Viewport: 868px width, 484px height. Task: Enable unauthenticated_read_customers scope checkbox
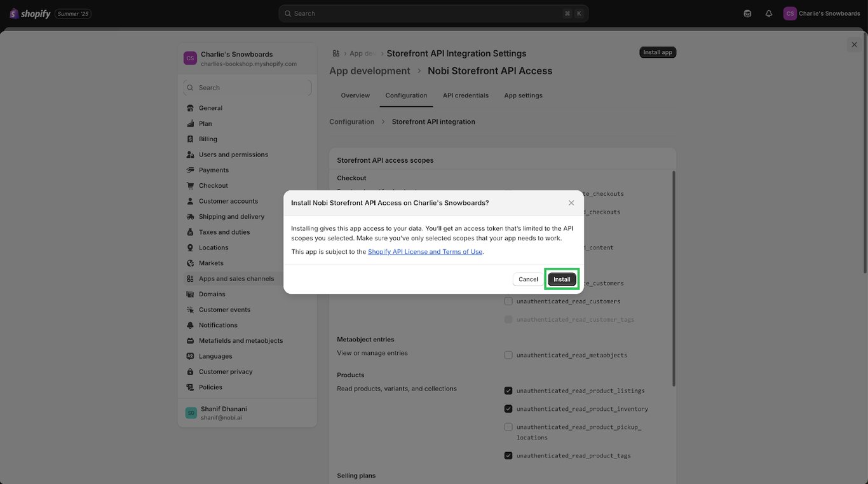508,301
